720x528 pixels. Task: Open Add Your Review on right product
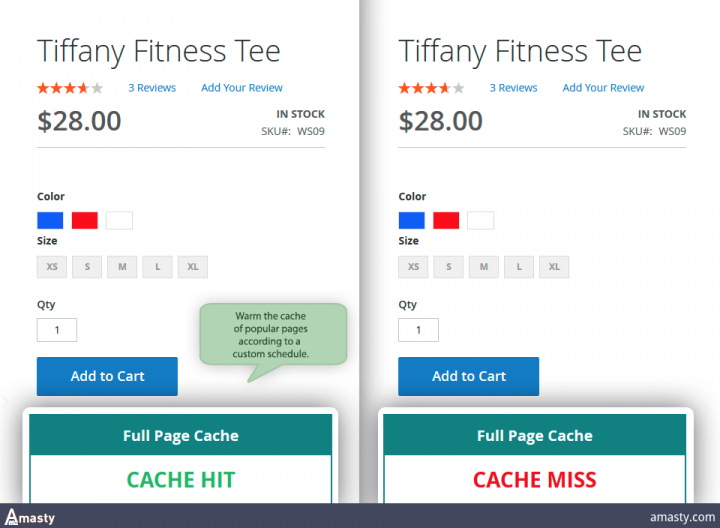pyautogui.click(x=603, y=88)
